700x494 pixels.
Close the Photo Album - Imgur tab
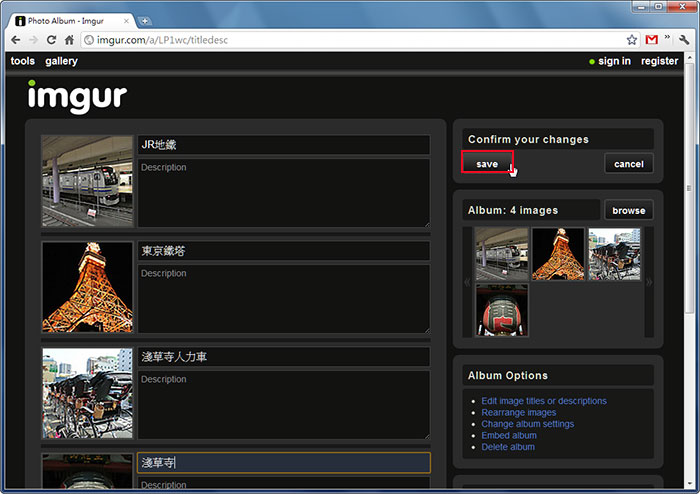(126, 21)
